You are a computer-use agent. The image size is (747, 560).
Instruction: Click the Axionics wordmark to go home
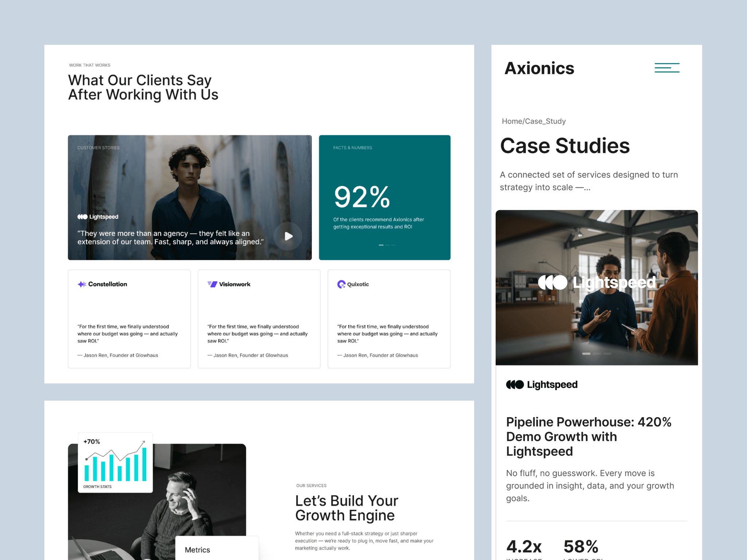539,68
